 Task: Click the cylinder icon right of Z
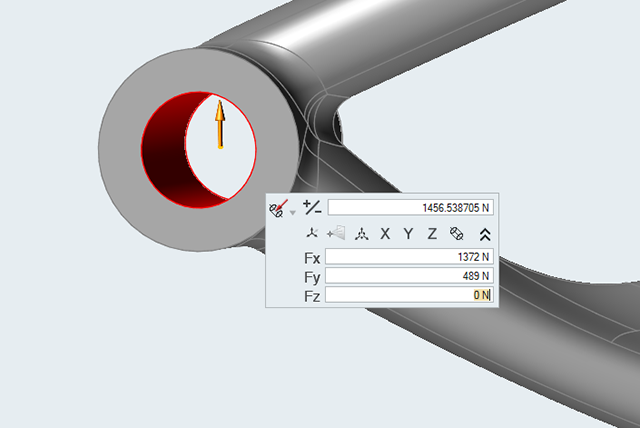pyautogui.click(x=457, y=234)
